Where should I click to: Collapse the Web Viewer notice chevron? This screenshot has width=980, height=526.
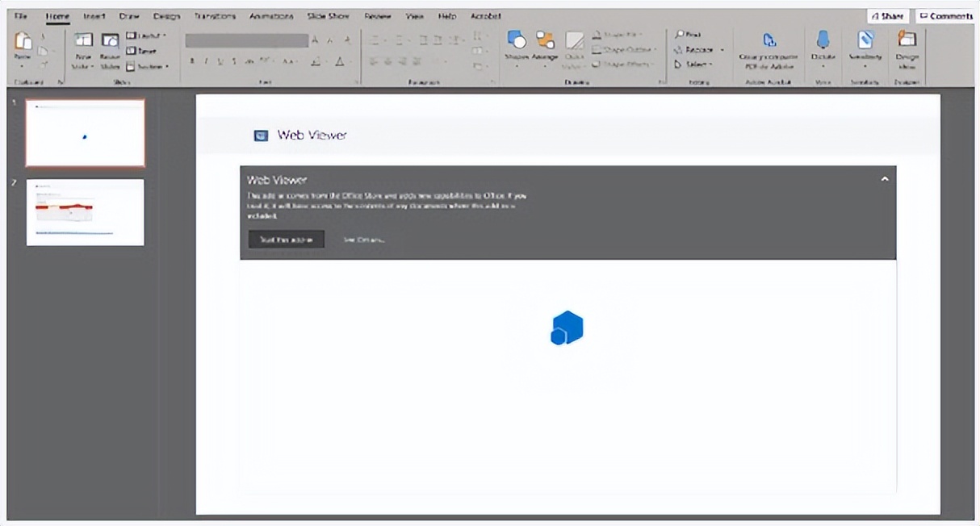884,179
